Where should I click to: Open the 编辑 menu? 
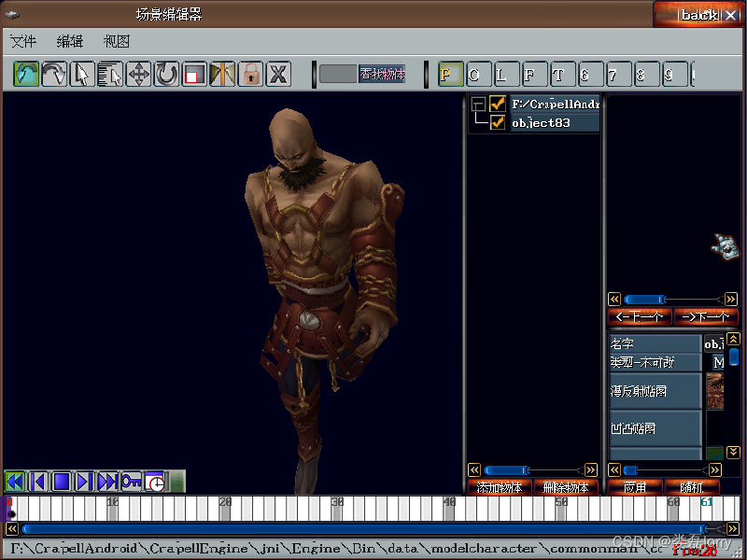tap(69, 41)
